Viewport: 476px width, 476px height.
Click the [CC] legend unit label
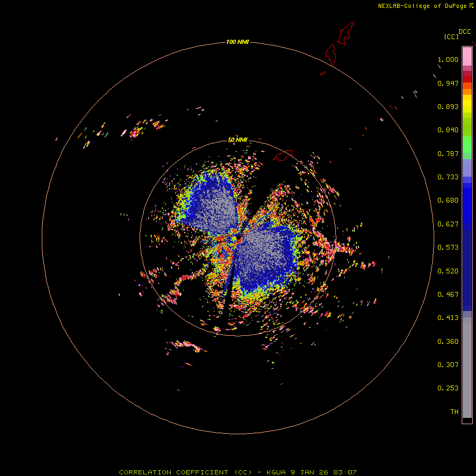click(x=451, y=36)
